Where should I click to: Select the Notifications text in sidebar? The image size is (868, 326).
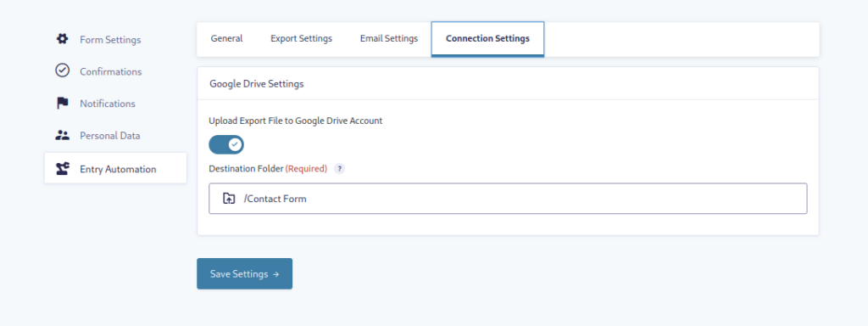(x=108, y=104)
